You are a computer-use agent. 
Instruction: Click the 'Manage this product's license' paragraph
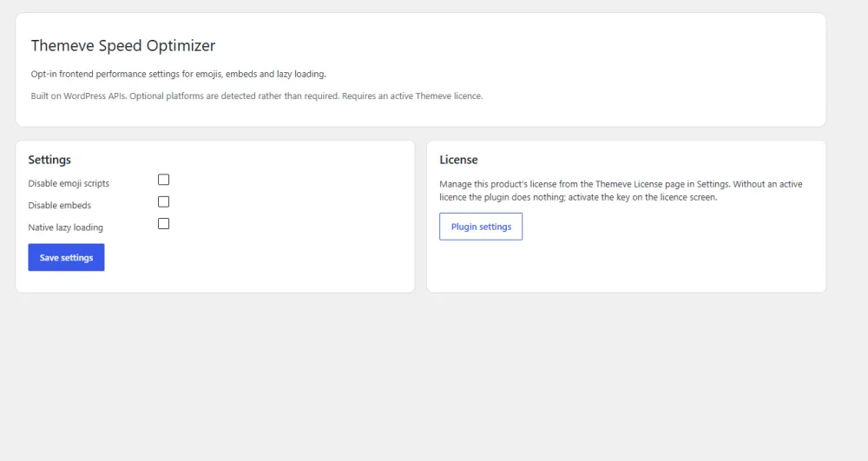621,190
